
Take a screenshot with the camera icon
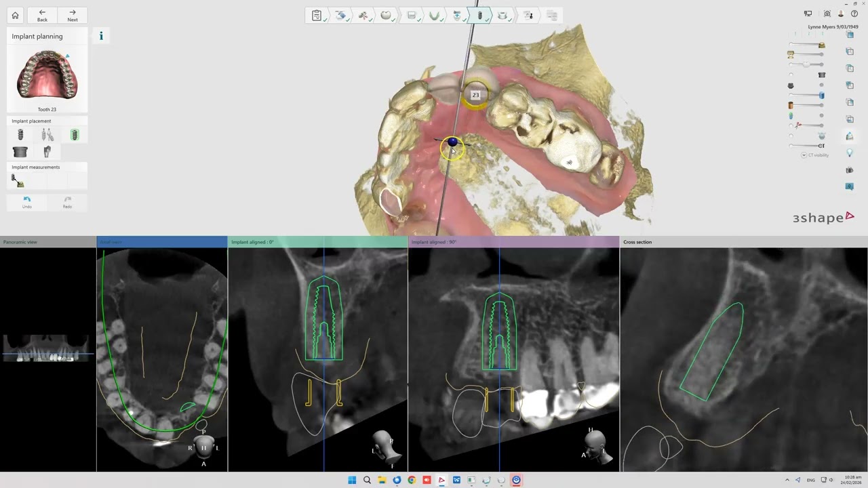point(827,14)
